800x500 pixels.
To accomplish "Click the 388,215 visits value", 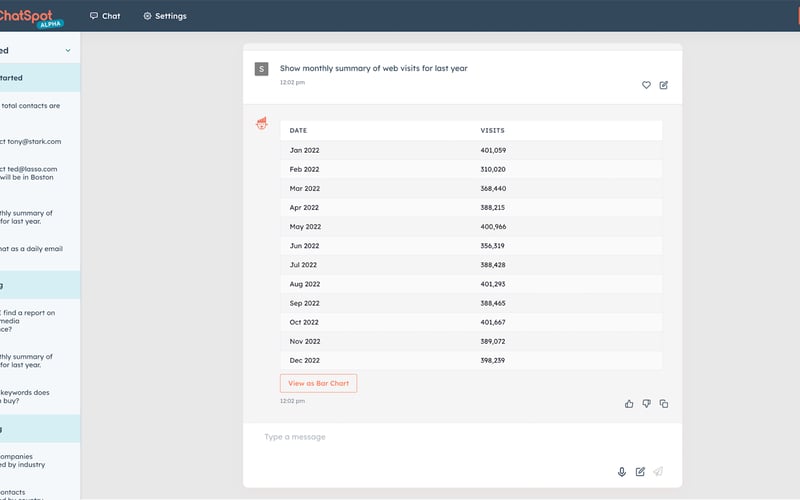I will click(x=492, y=208).
